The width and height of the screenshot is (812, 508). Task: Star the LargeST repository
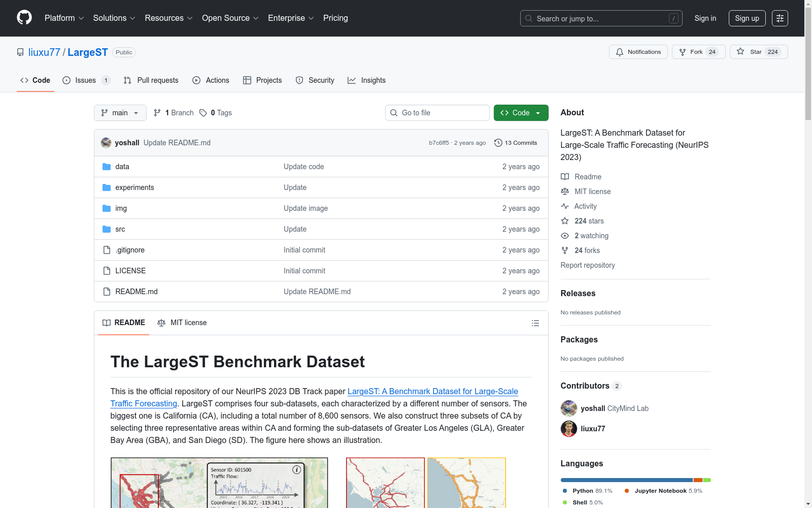pyautogui.click(x=759, y=52)
